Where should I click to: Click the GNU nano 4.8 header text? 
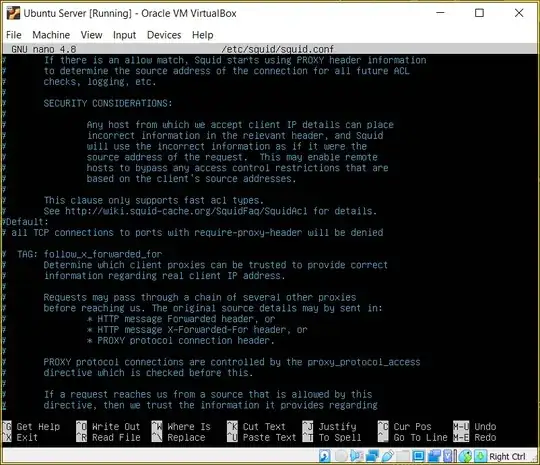pos(44,49)
